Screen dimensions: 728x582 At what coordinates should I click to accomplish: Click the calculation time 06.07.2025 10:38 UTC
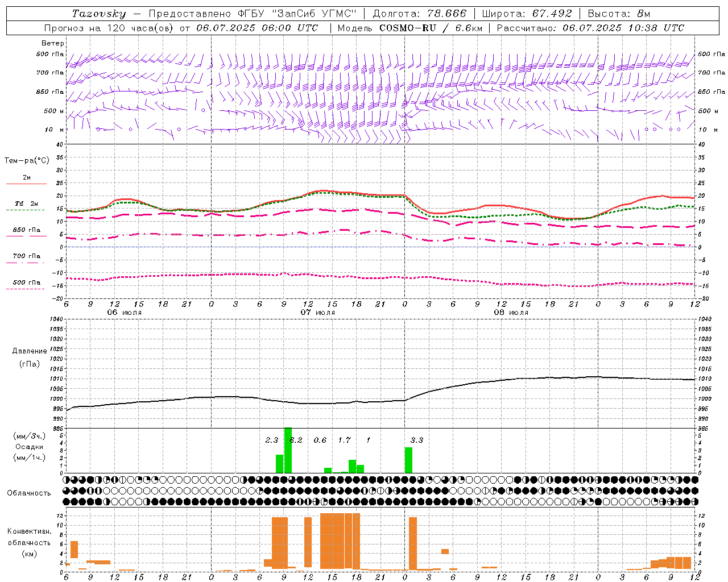(x=623, y=27)
